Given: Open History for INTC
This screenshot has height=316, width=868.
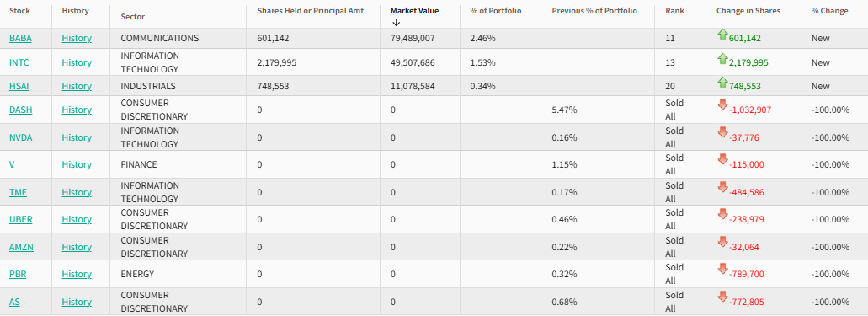Looking at the screenshot, I should click(x=77, y=62).
